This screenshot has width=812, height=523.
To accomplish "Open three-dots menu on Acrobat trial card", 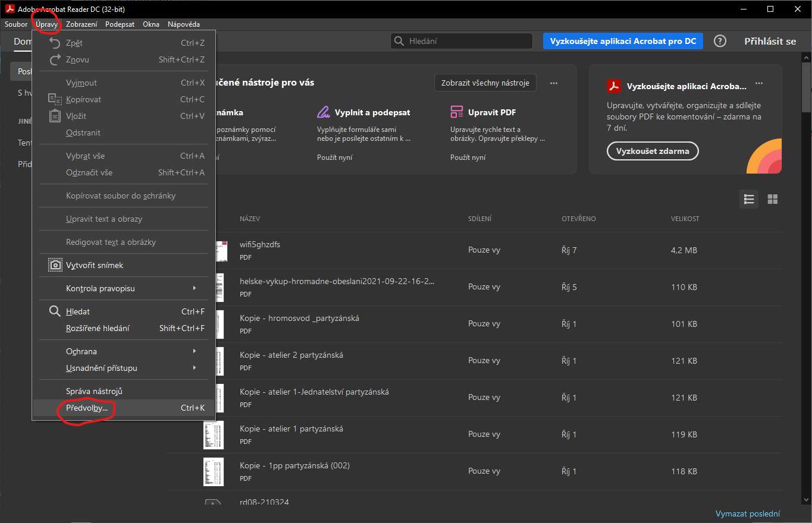I will pos(758,84).
